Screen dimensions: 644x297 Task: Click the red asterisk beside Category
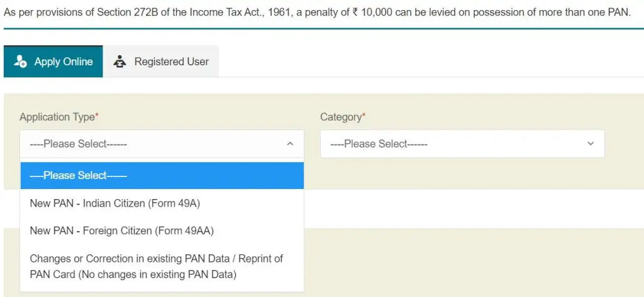tap(364, 116)
